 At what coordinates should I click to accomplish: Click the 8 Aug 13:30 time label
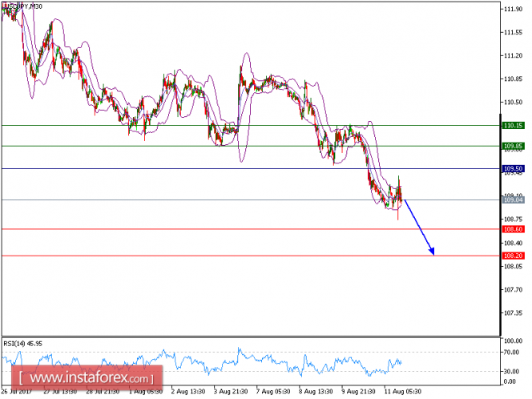coord(316,392)
